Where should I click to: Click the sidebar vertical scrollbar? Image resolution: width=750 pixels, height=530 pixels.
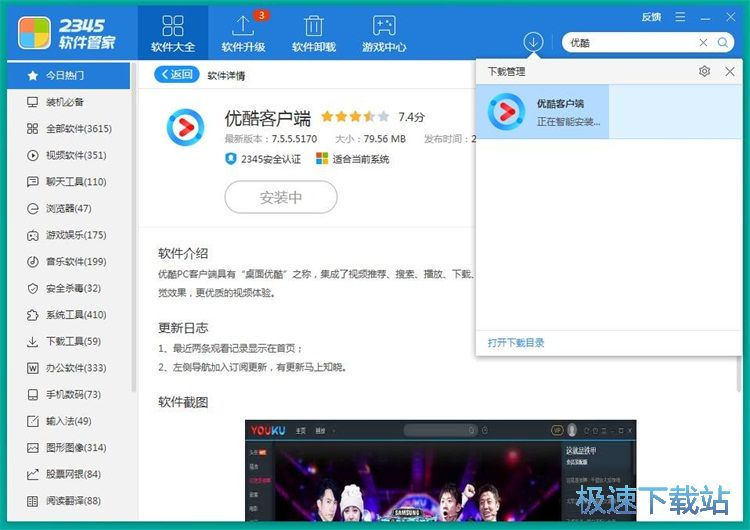coord(134,227)
